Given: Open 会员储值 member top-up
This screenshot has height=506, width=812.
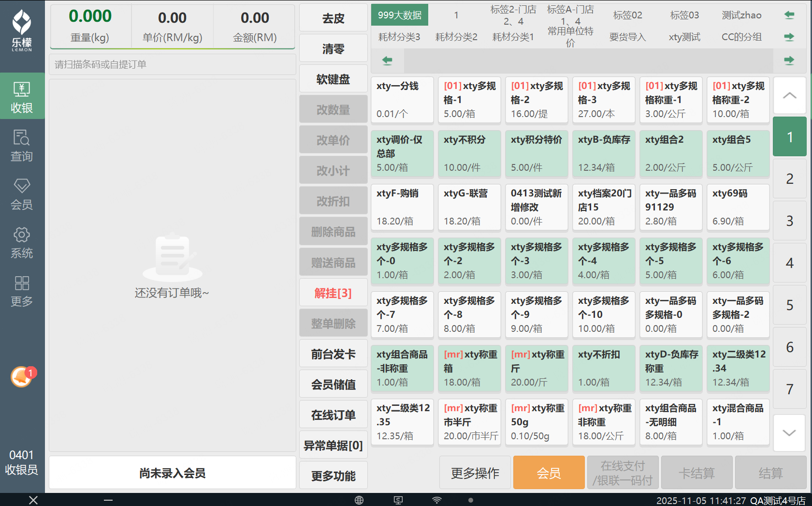Looking at the screenshot, I should (333, 385).
